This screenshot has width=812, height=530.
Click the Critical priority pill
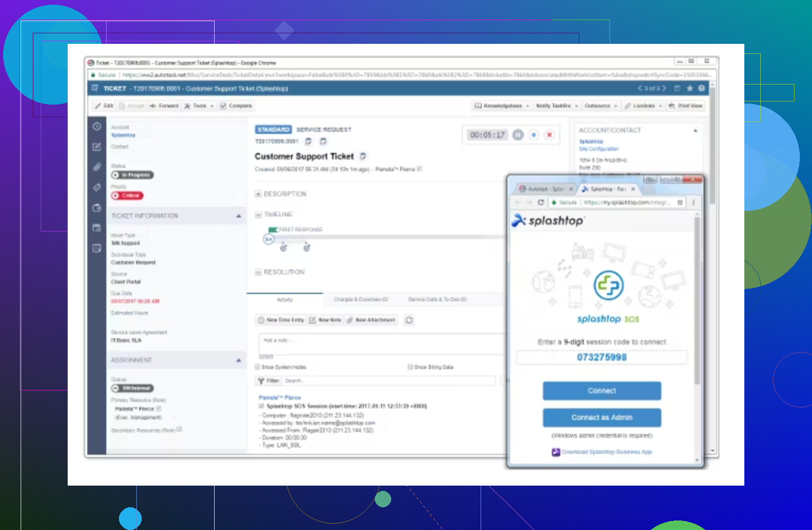[127, 196]
